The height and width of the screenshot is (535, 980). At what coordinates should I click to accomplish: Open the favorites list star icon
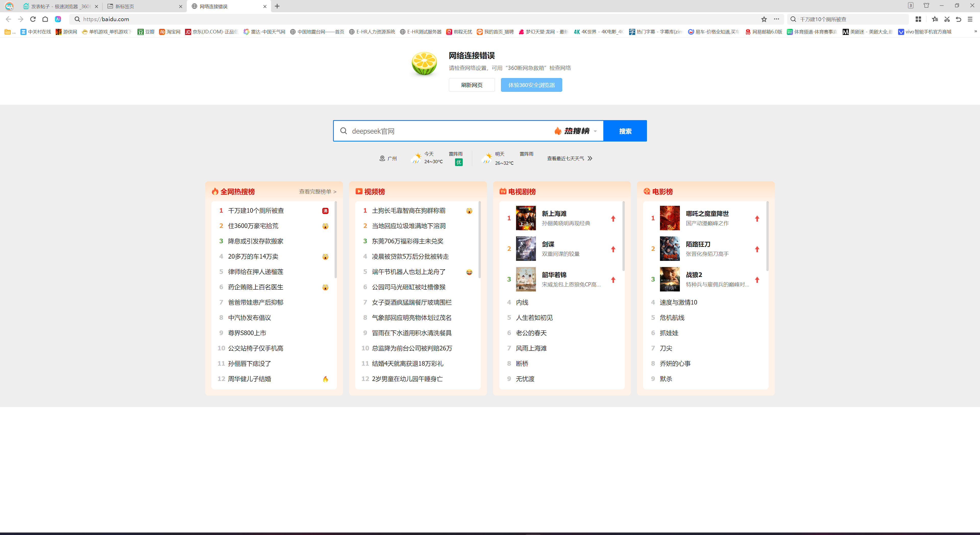click(x=935, y=19)
